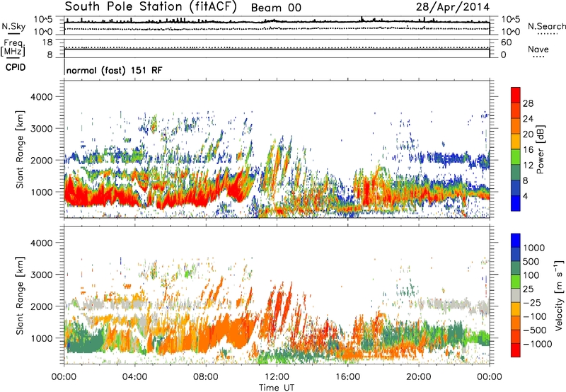This screenshot has width=566, height=392.
Task: Click the "12" label on Power color bar
Action: (528, 166)
